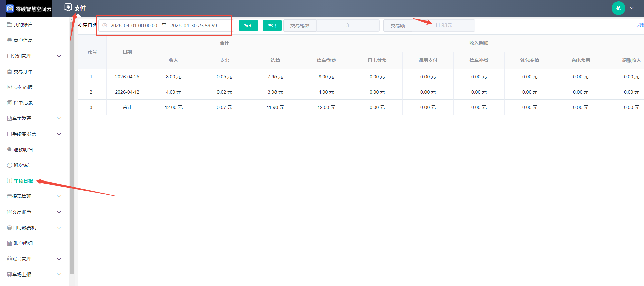Expand the 分润管理 submenu chevron
The height and width of the screenshot is (286, 644).
59,56
